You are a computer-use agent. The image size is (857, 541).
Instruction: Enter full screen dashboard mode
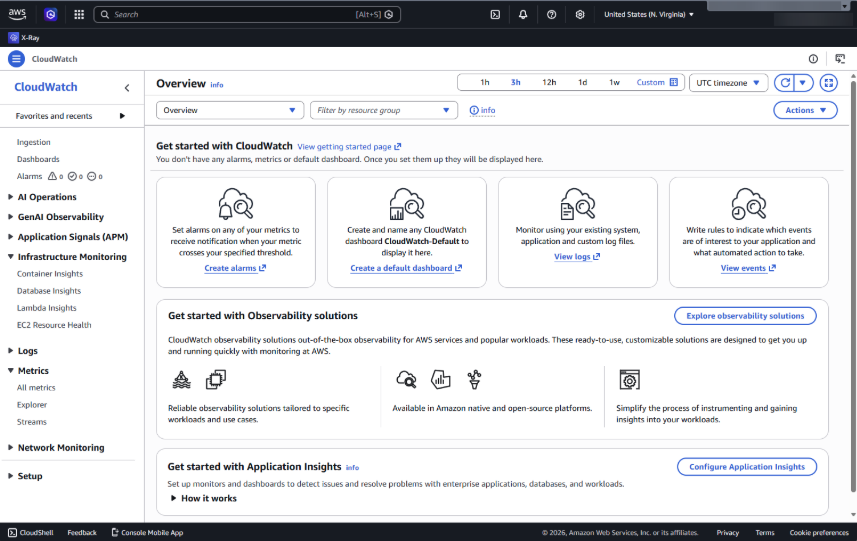[829, 83]
